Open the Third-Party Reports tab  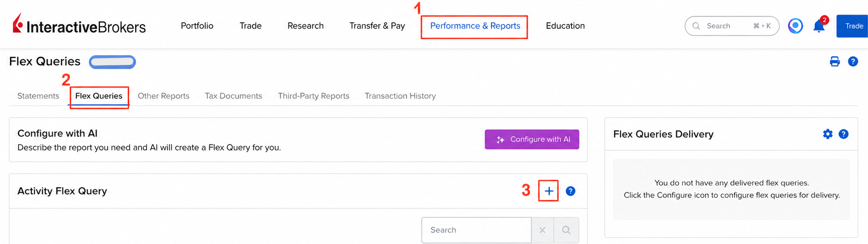click(314, 96)
